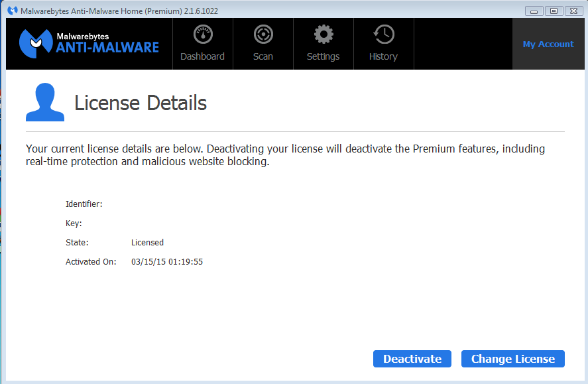
Task: Click the title bar Malwarebytes app icon
Action: (x=13, y=11)
